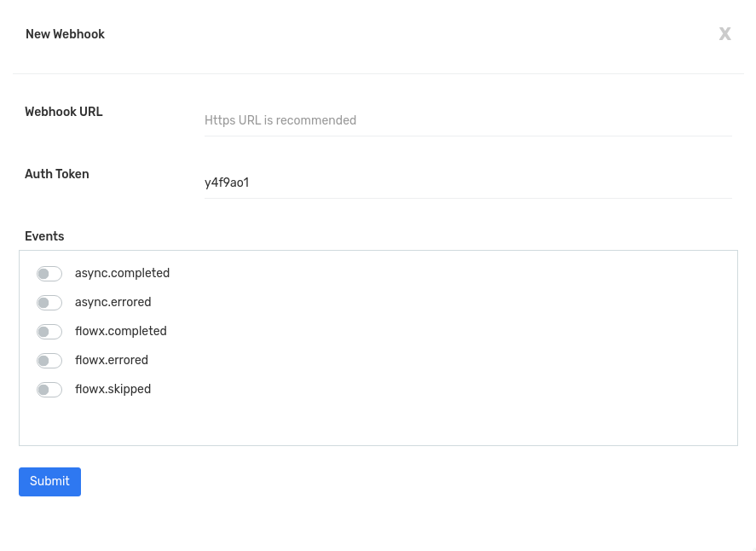Image resolution: width=756 pixels, height=551 pixels.
Task: Click blank end of Auth Token field
Action: [530, 183]
